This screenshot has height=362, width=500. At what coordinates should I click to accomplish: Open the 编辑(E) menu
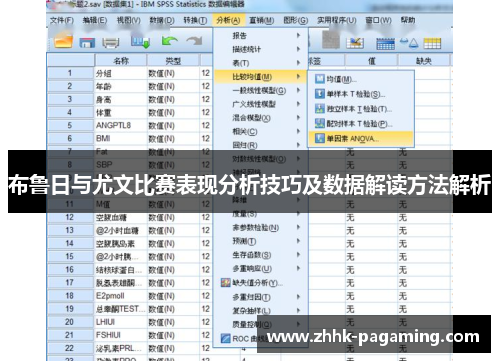[x=95, y=20]
